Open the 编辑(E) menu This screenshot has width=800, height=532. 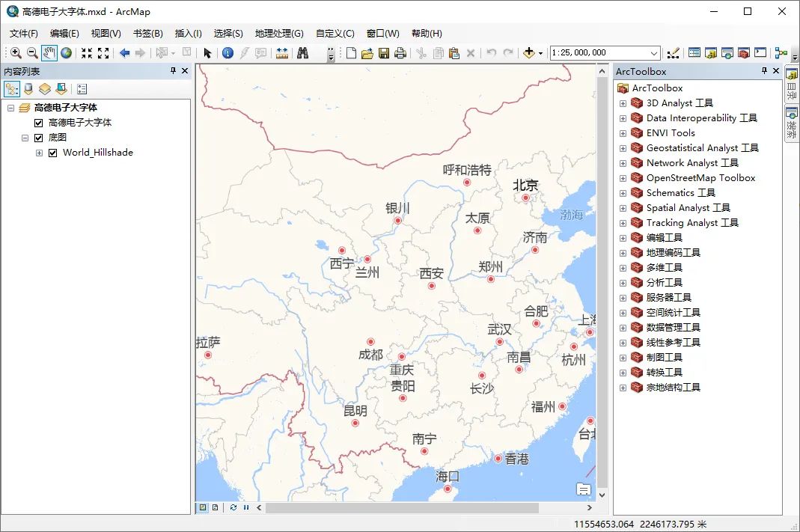click(64, 33)
